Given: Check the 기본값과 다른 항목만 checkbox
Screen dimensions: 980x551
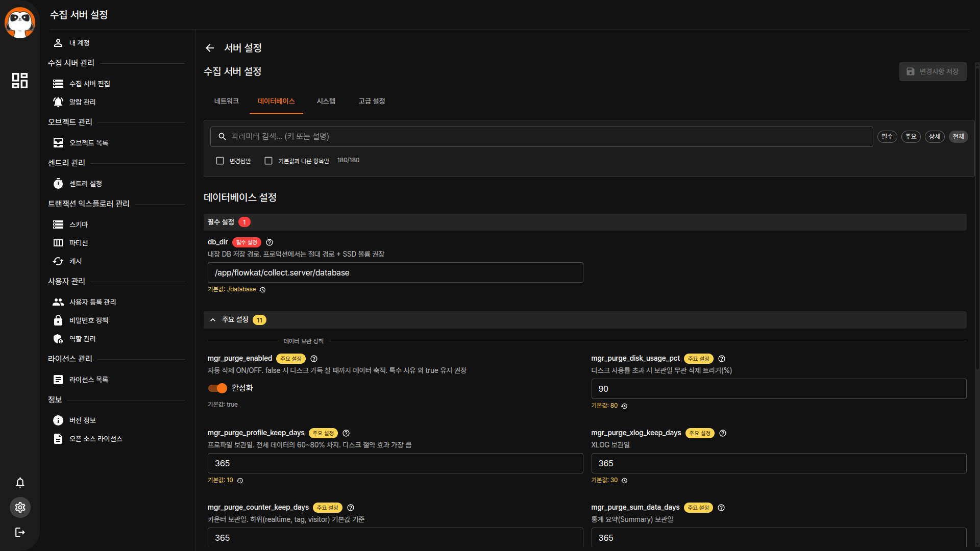Looking at the screenshot, I should pyautogui.click(x=268, y=161).
